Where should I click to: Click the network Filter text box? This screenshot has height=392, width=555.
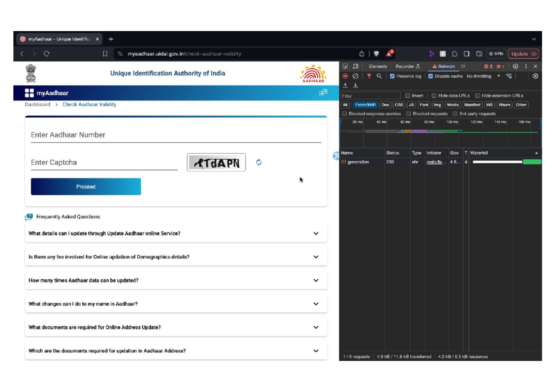tap(371, 96)
